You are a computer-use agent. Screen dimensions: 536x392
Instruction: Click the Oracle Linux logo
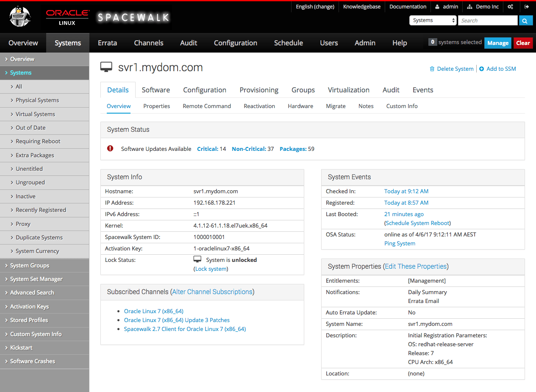(x=67, y=17)
